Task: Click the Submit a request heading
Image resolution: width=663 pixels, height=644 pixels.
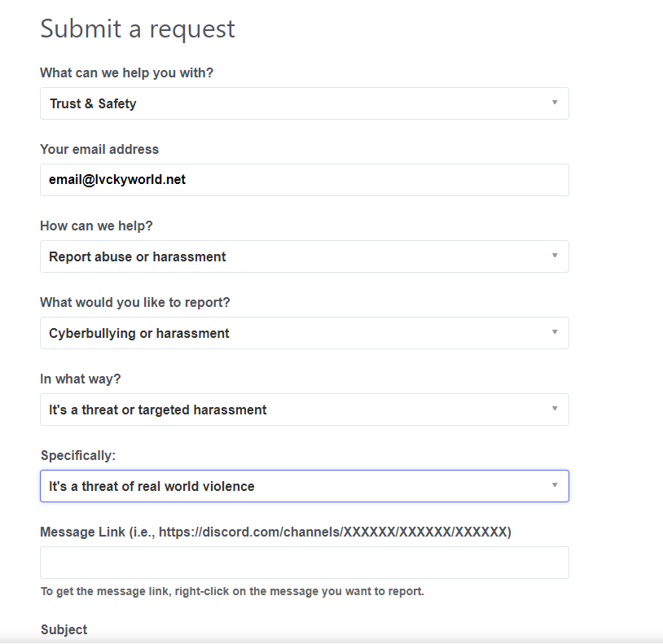Action: coord(138,28)
